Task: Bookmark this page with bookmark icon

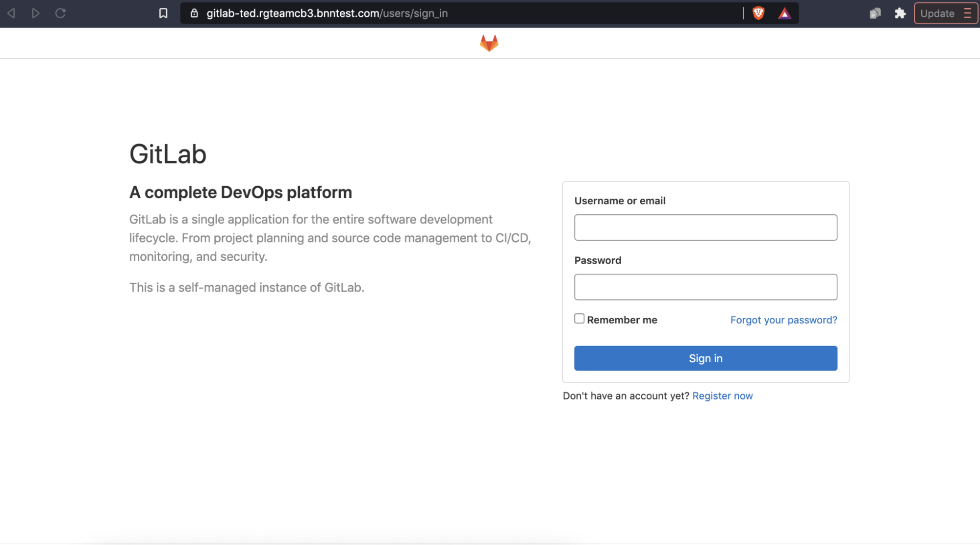Action: tap(163, 13)
